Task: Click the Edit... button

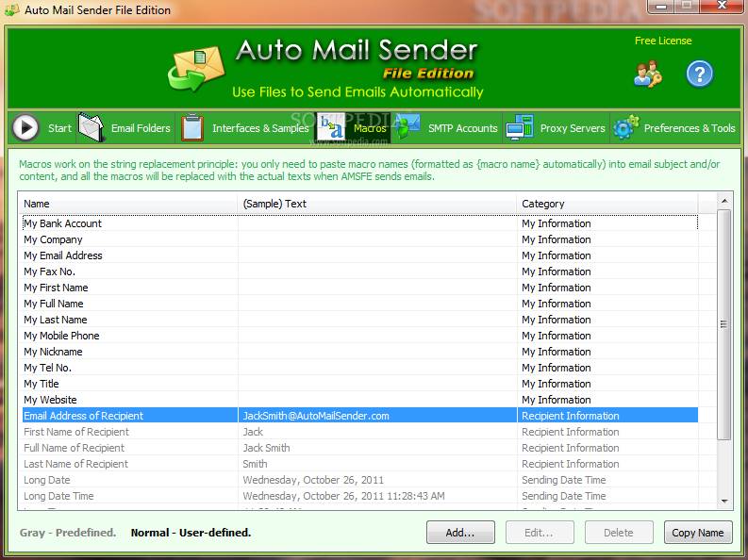Action: coord(540,533)
